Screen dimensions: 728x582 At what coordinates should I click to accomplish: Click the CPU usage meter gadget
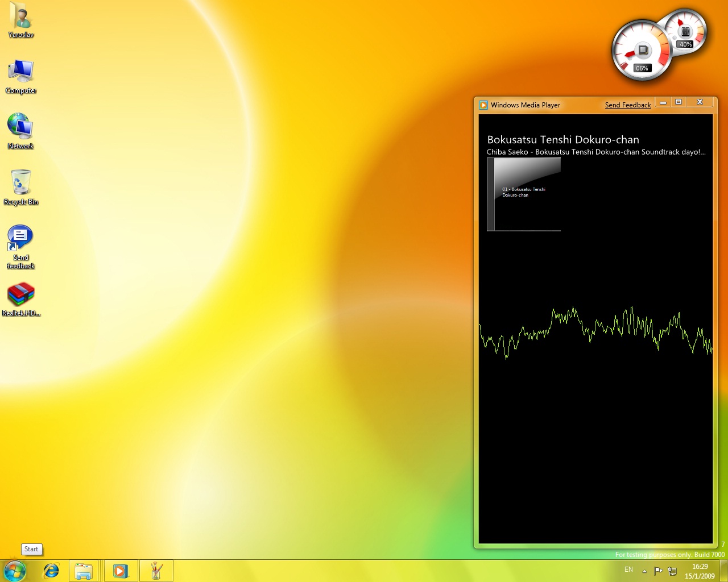click(642, 50)
